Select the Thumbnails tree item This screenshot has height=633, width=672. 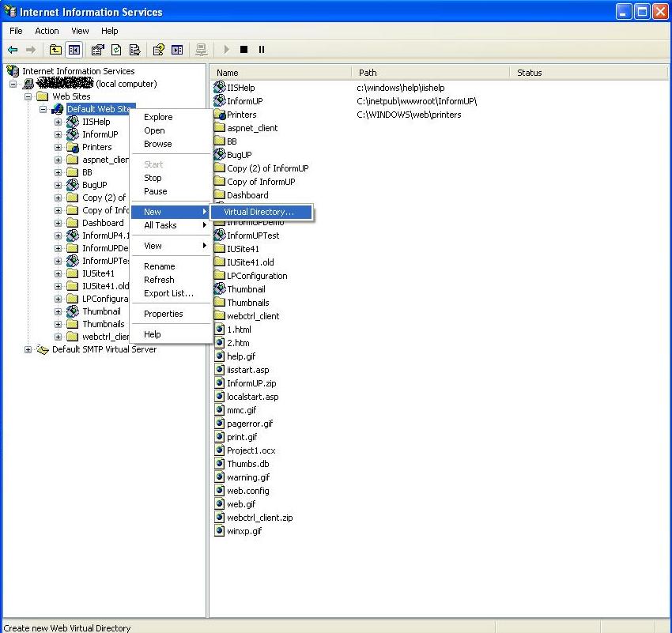point(104,324)
